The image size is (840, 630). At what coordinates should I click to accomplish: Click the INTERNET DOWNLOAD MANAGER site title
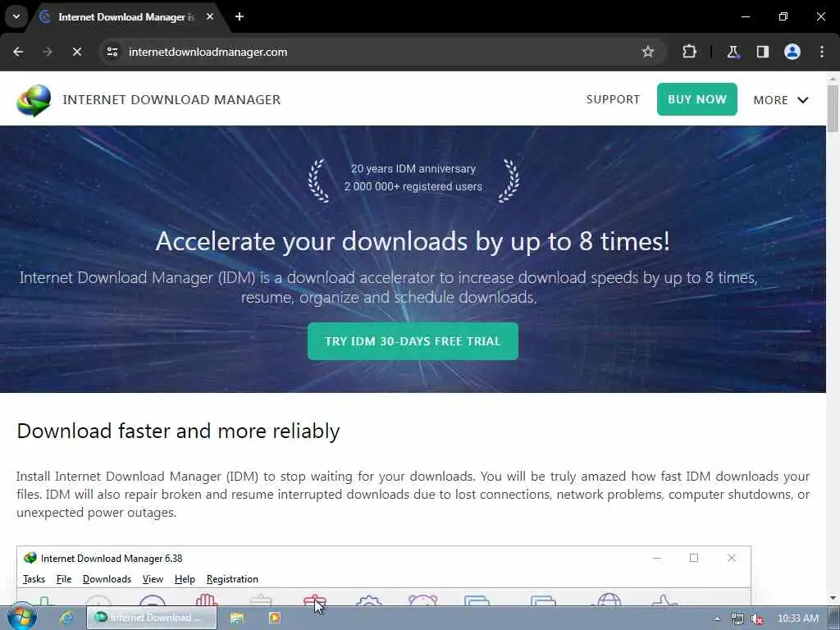point(171,99)
